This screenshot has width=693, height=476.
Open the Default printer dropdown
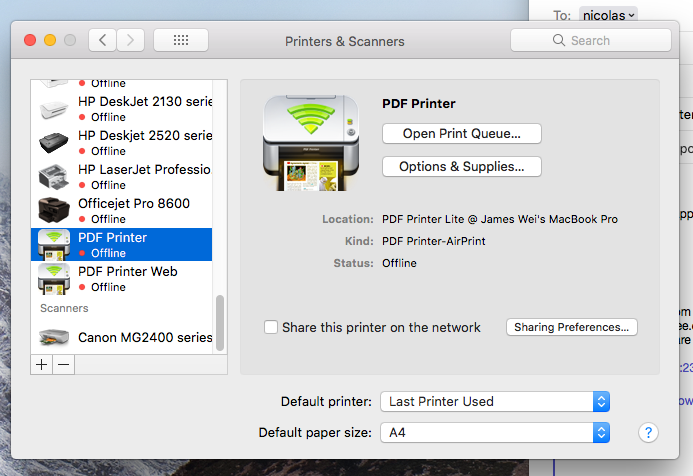click(495, 401)
